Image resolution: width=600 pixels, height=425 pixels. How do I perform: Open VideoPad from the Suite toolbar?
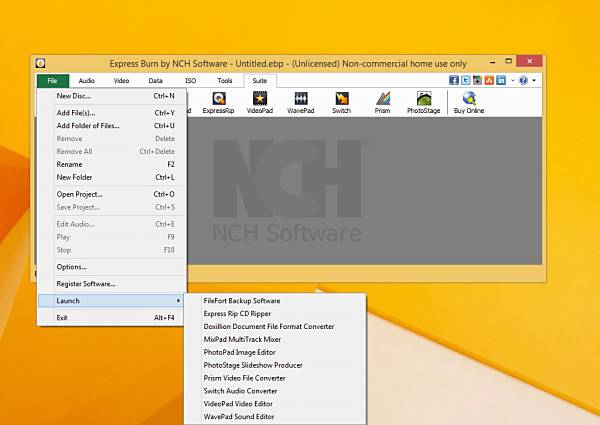coord(260,103)
